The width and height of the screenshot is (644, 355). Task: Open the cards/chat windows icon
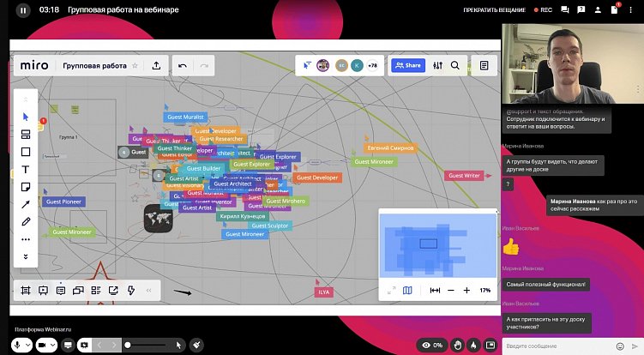tap(78, 291)
